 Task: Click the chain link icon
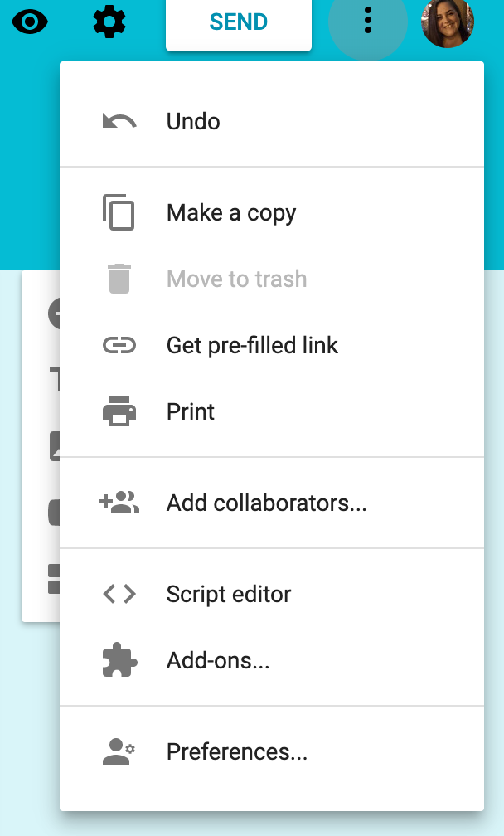(x=119, y=346)
